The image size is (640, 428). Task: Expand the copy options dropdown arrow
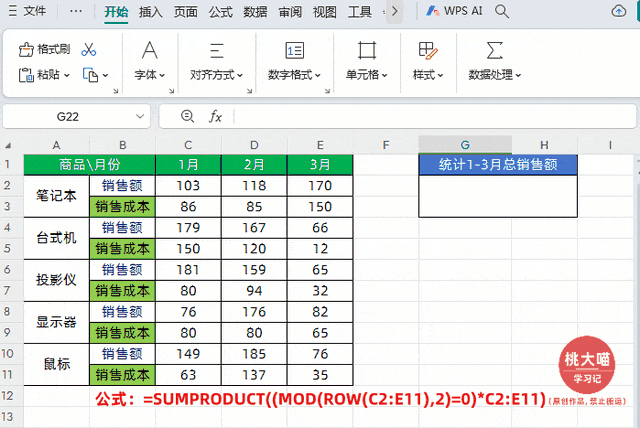coord(105,75)
